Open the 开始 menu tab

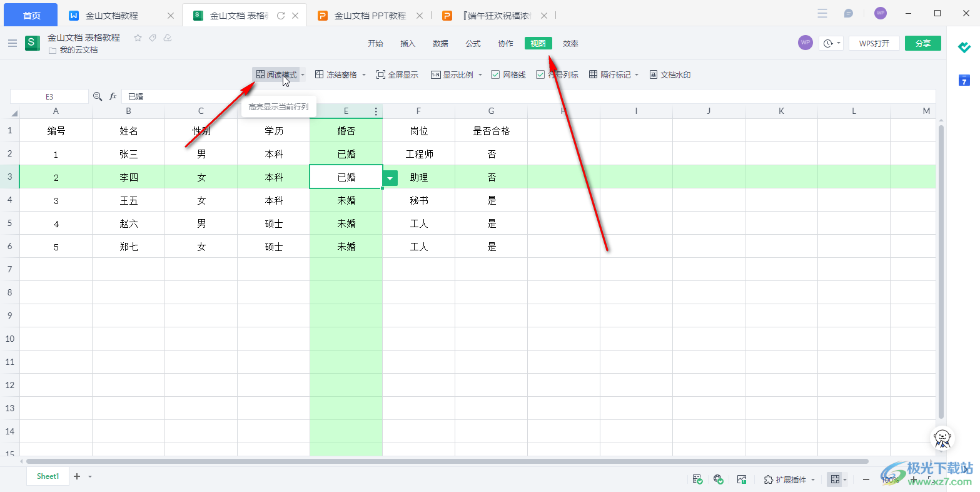coord(375,43)
